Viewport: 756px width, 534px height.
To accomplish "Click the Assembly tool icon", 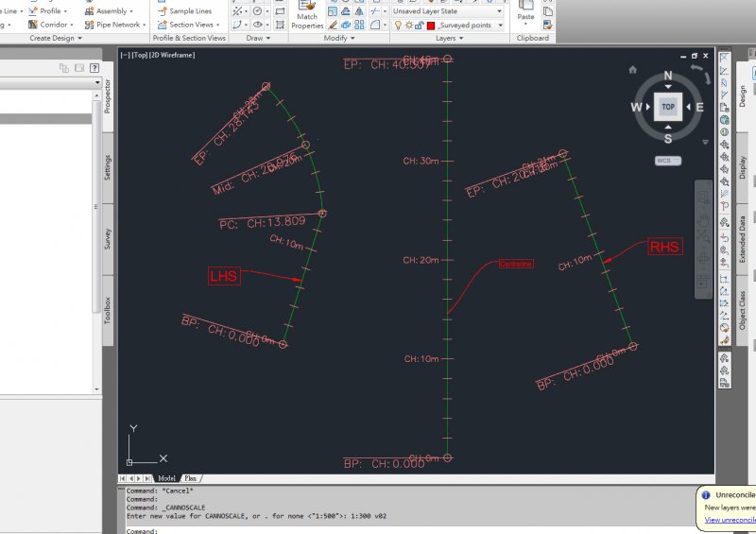I will point(88,11).
